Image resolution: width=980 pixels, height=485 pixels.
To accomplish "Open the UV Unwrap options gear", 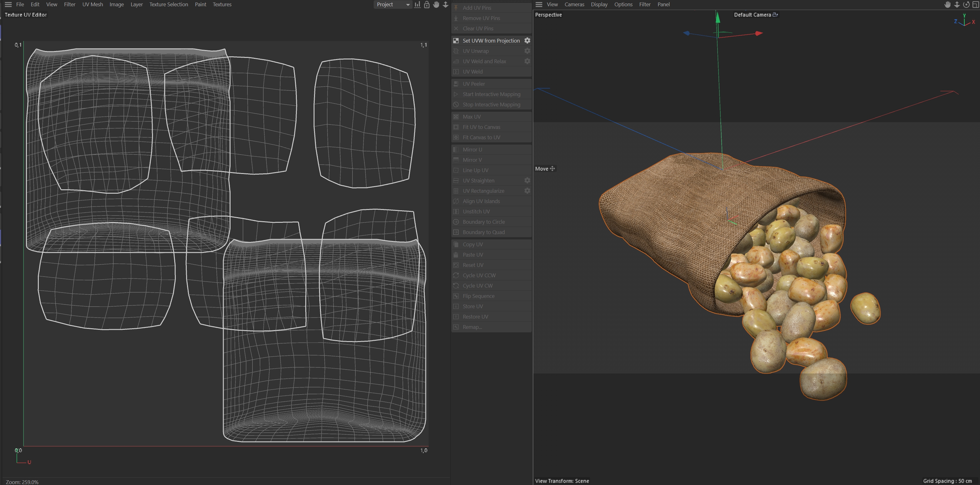I will [527, 51].
